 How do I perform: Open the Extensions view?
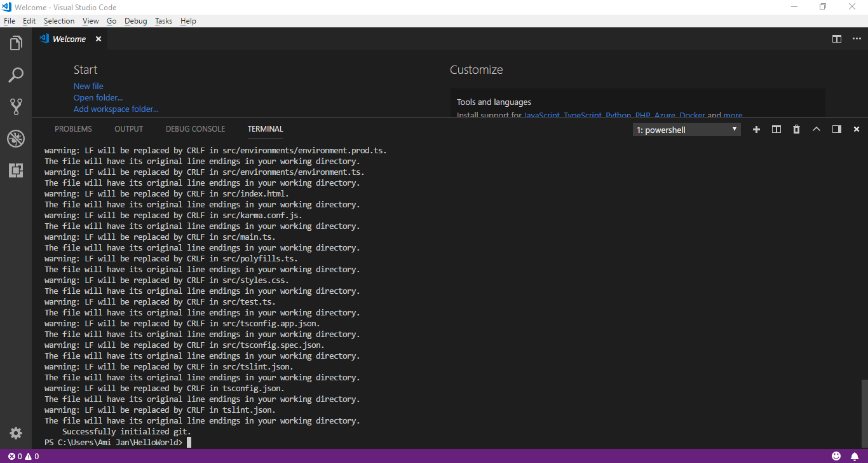16,170
